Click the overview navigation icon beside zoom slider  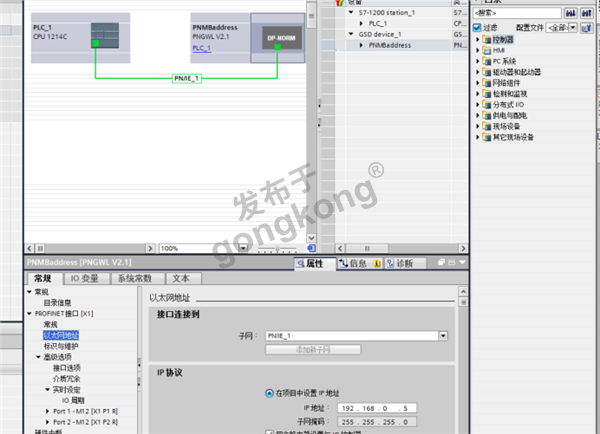[311, 248]
